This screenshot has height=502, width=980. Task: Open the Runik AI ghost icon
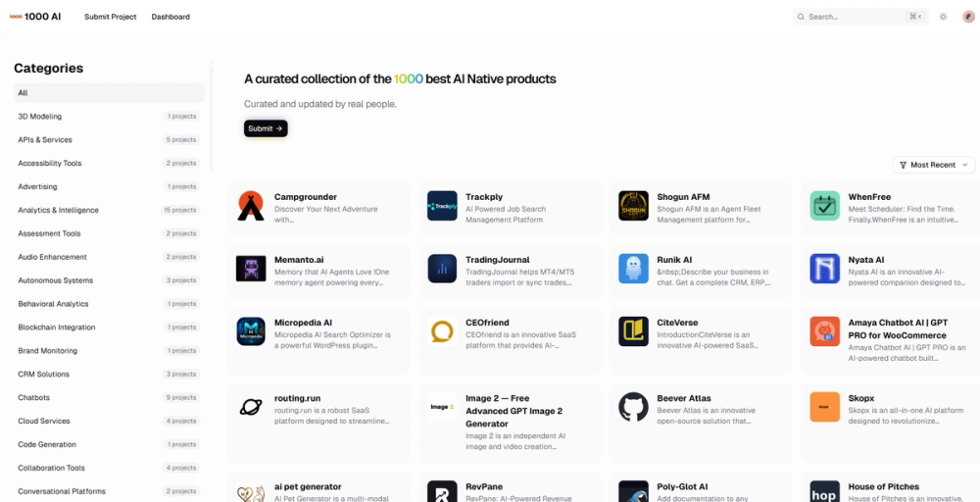coord(633,269)
